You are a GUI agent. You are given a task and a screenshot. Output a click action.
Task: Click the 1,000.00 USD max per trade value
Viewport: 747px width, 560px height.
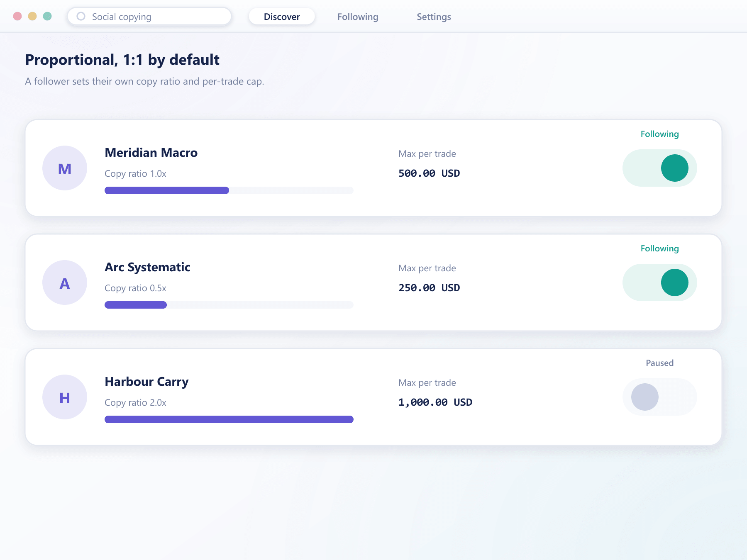click(x=435, y=402)
